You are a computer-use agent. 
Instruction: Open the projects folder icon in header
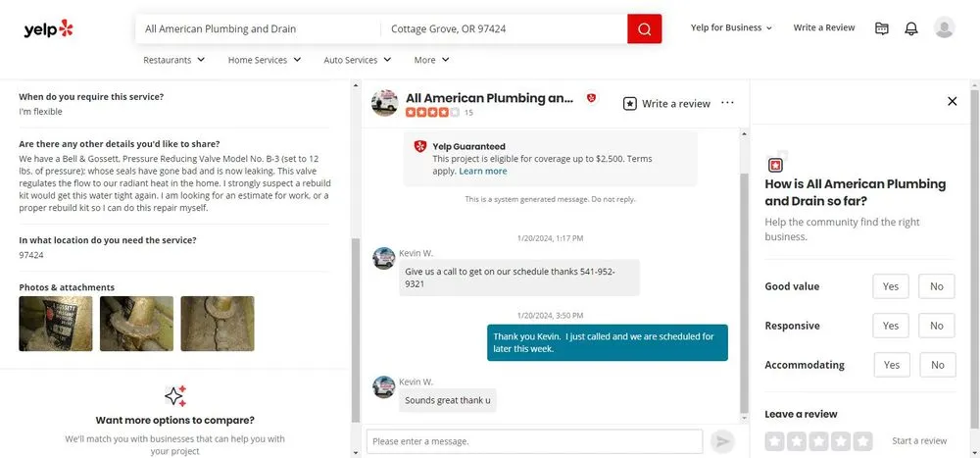(882, 28)
